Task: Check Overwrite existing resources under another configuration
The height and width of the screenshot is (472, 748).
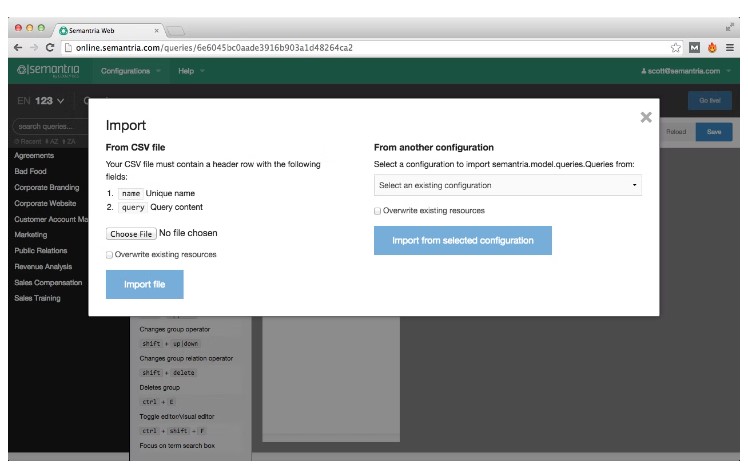Action: [x=377, y=211]
